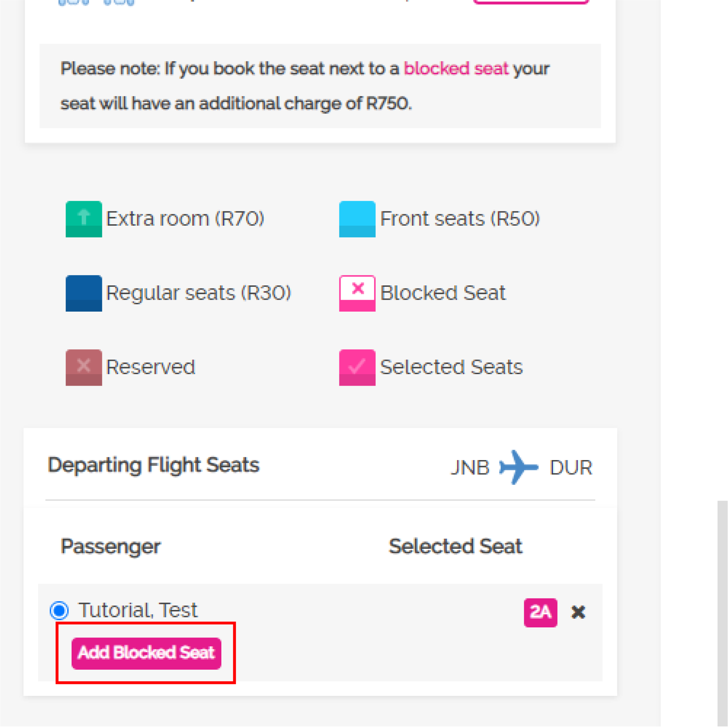Click the DUR destination airport code
The height and width of the screenshot is (728, 728).
tap(571, 467)
